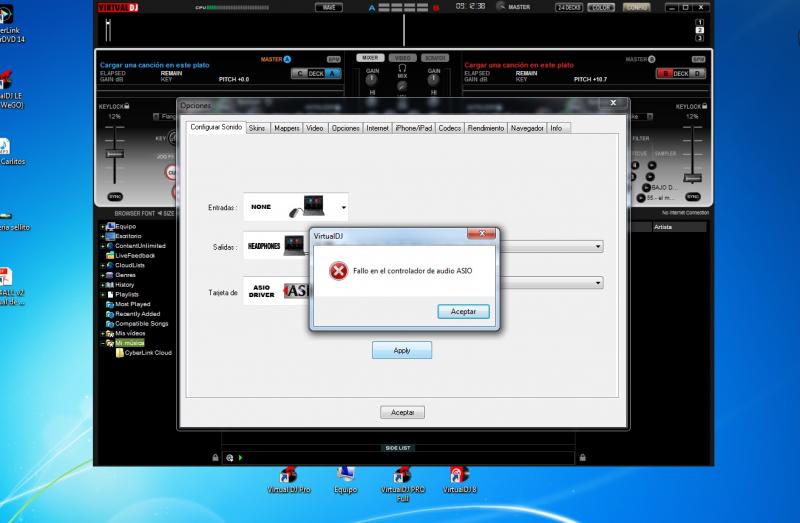Select waveform zoom level 3
800x523 pixels.
click(699, 38)
